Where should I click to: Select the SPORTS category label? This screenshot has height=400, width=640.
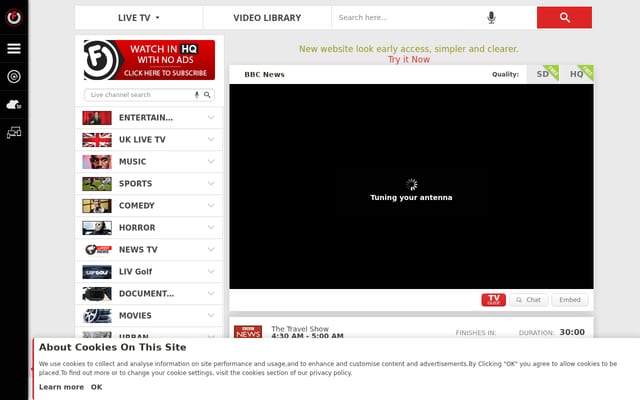136,184
